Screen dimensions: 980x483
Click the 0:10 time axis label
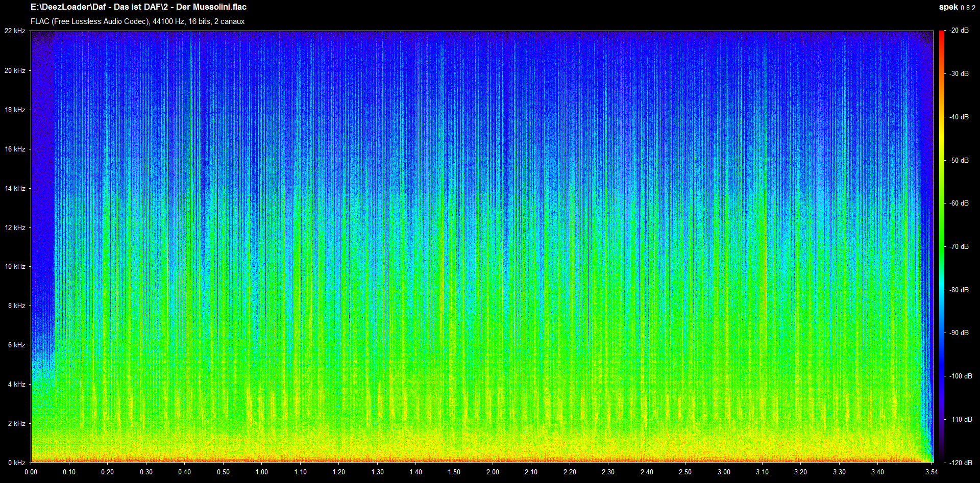(x=69, y=472)
